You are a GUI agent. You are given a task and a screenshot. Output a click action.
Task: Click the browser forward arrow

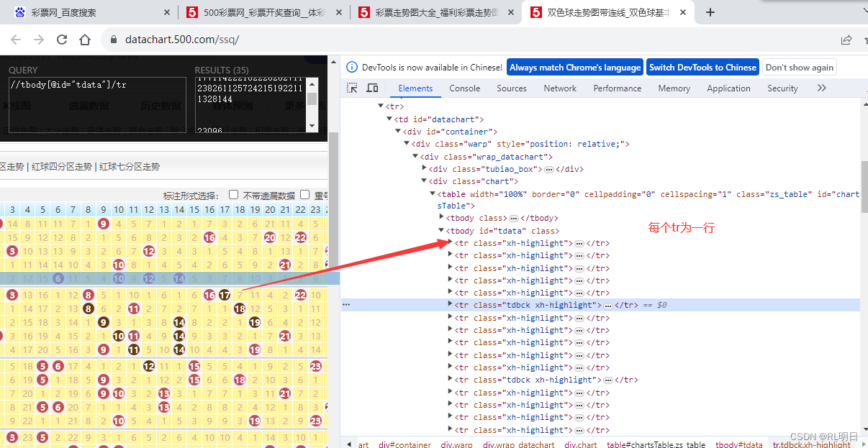[39, 40]
